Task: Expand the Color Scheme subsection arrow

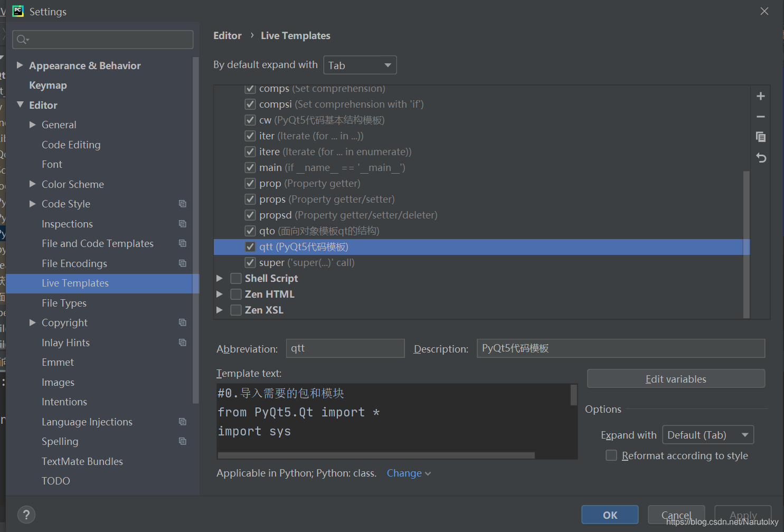Action: [x=33, y=184]
